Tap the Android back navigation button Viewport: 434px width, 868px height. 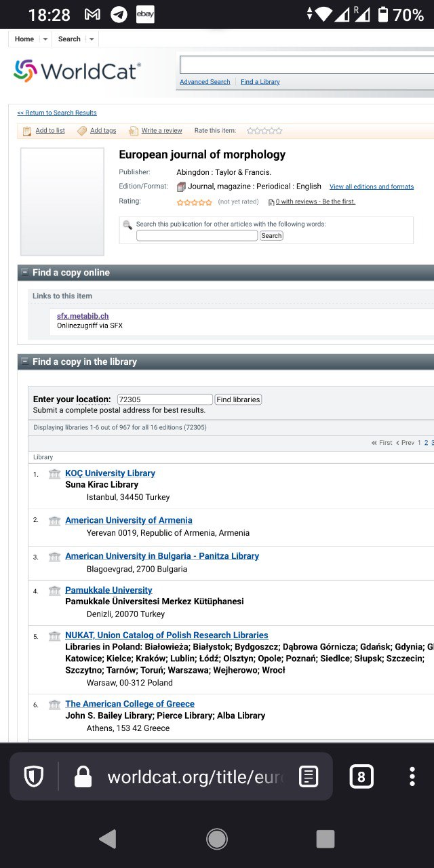coord(108,839)
